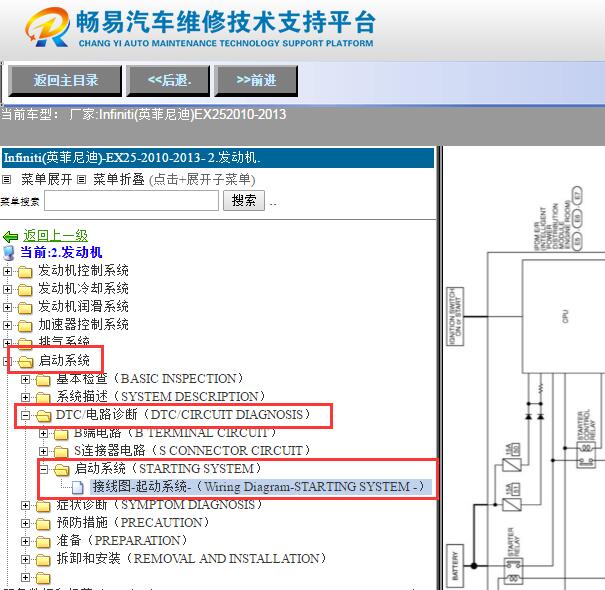This screenshot has height=590, width=605.
Task: Click folder icon of 发动机润滑系统
Action: coord(25,308)
